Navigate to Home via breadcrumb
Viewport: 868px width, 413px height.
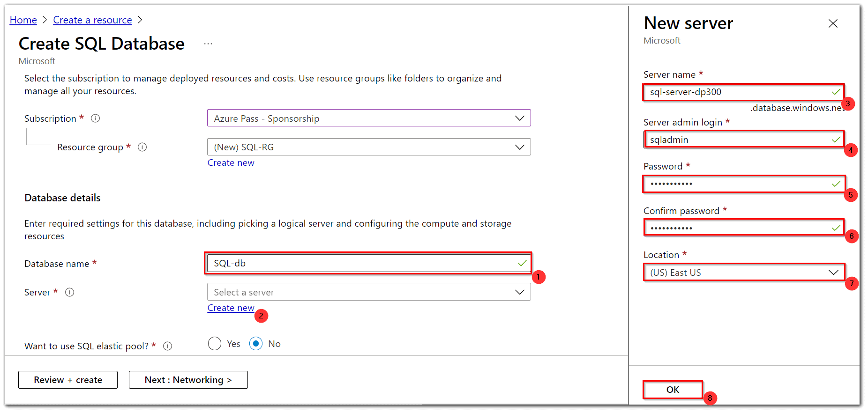coord(23,20)
